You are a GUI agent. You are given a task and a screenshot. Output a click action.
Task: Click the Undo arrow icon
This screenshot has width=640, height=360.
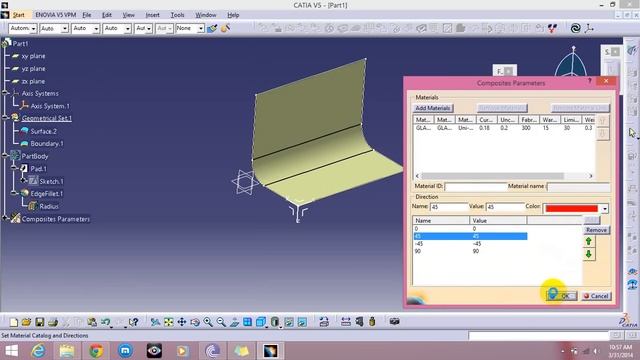click(x=105, y=322)
